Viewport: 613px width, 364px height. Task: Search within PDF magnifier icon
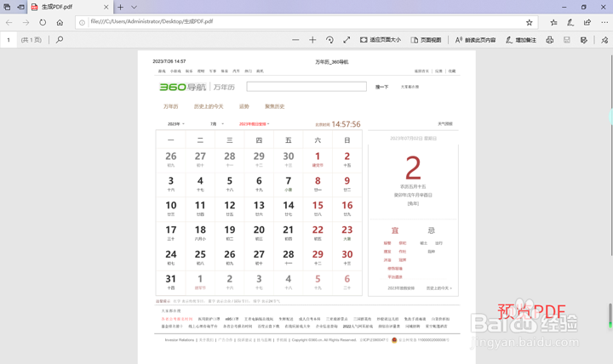(60, 40)
